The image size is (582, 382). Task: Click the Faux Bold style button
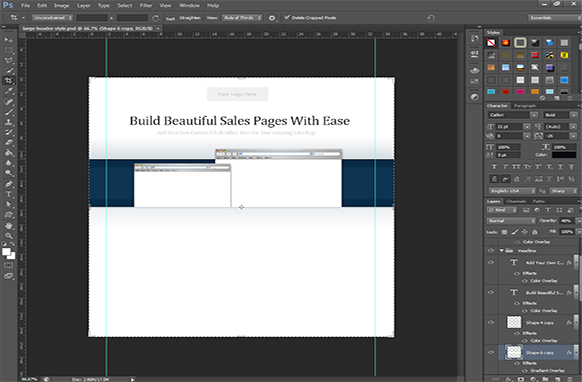click(494, 167)
